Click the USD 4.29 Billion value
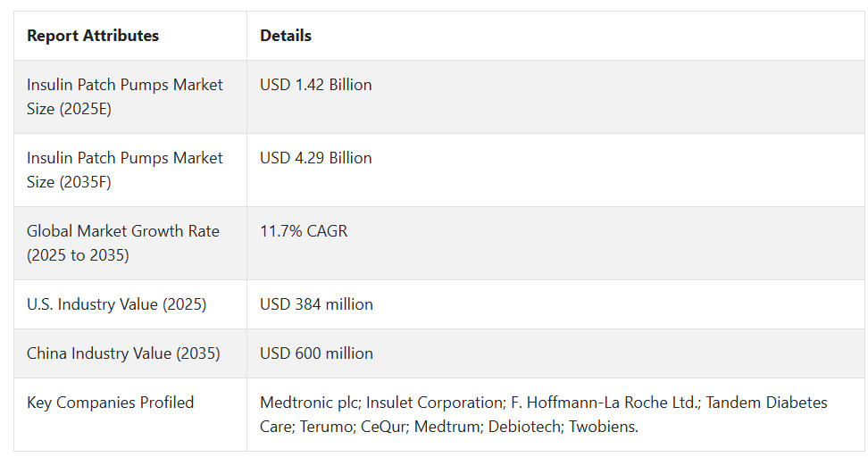This screenshot has height=457, width=868. click(315, 158)
